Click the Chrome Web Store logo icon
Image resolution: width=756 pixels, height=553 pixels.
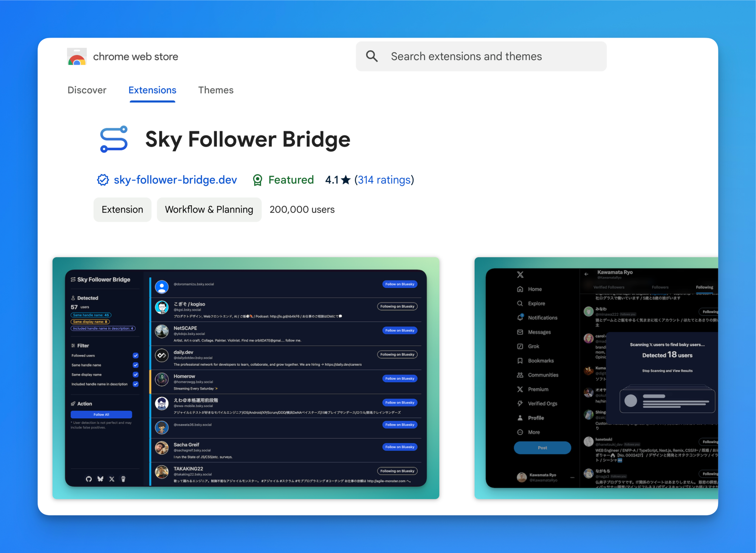[x=77, y=57]
